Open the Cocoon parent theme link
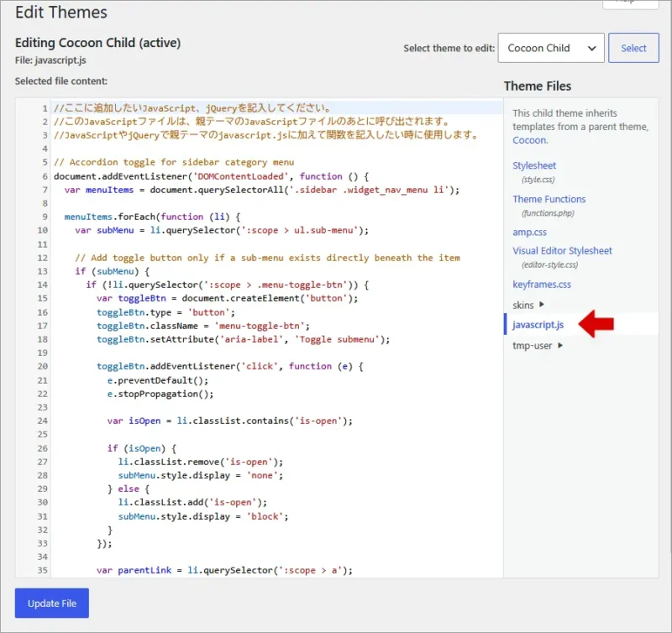 (x=530, y=140)
